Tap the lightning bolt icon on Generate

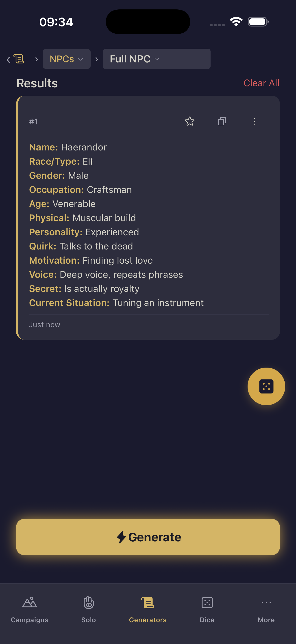(x=121, y=537)
